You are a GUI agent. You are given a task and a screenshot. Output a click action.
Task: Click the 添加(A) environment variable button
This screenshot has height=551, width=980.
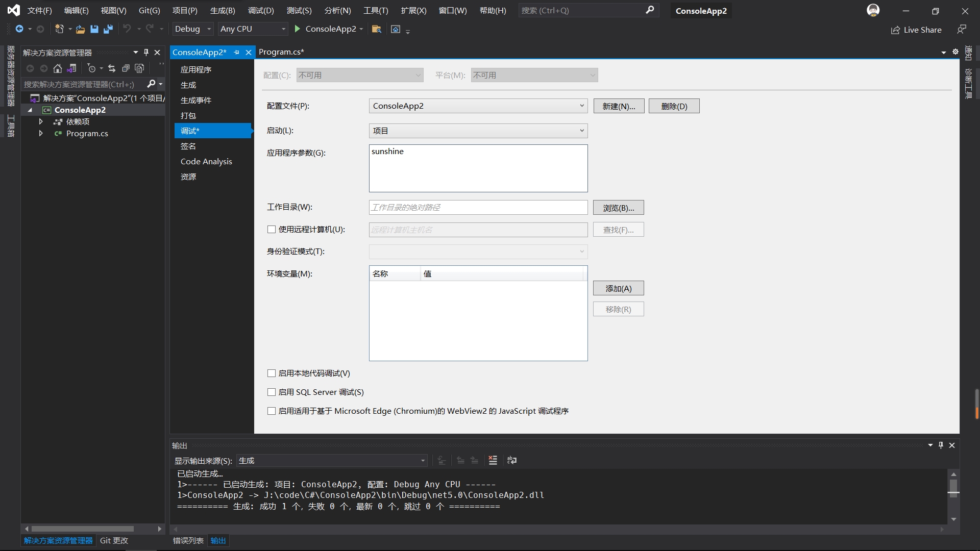pyautogui.click(x=618, y=289)
